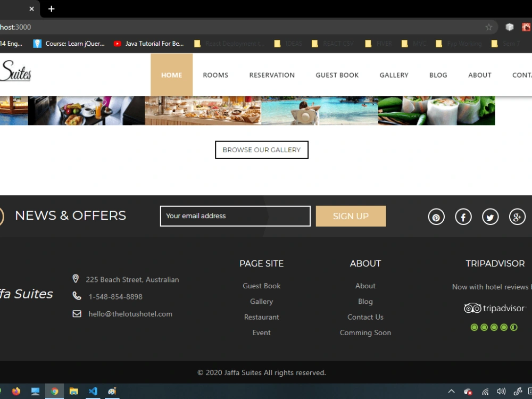The height and width of the screenshot is (399, 532).
Task: Show hidden system tray icons
Action: (451, 391)
